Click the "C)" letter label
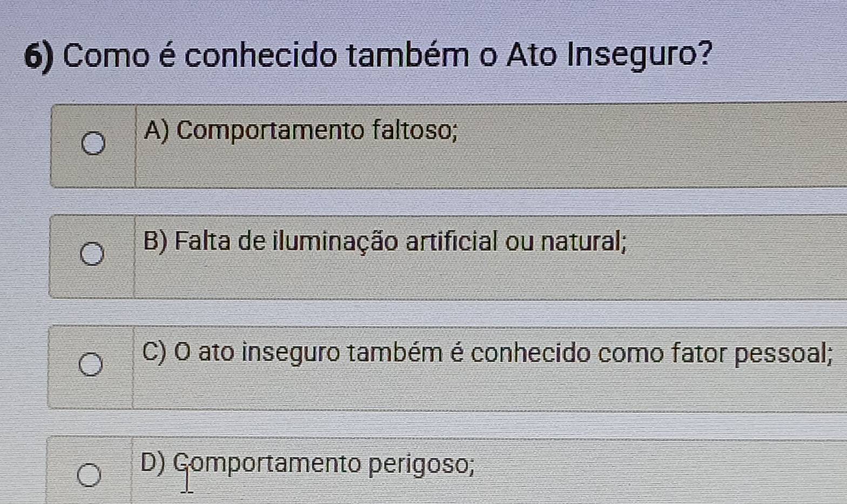 (156, 353)
